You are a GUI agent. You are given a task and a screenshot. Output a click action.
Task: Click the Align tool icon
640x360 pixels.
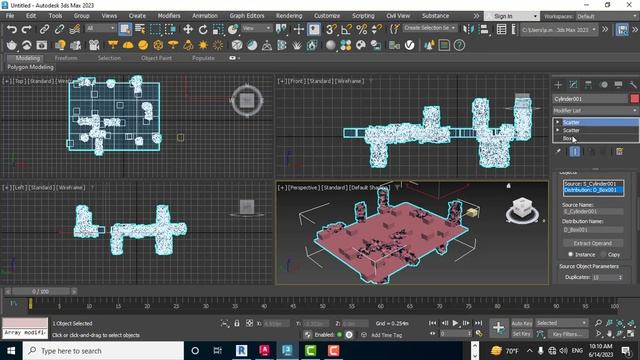pyautogui.click(x=484, y=29)
